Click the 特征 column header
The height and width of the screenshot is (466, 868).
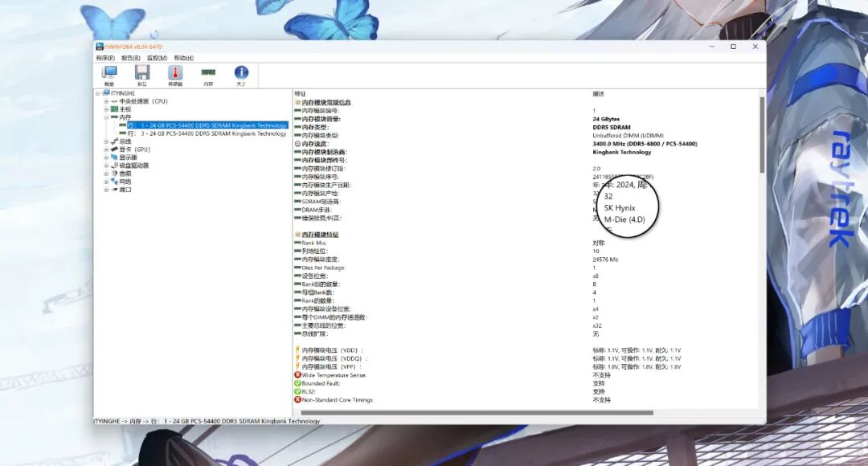click(x=300, y=93)
